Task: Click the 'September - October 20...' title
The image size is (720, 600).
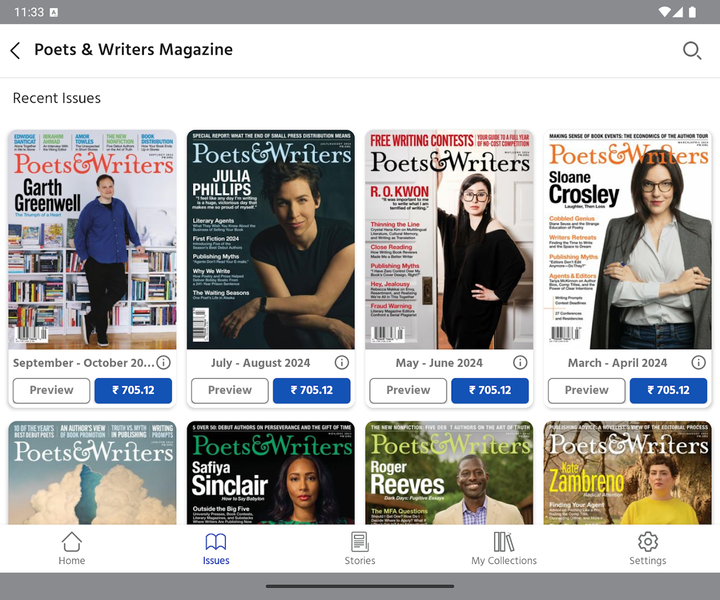Action: coord(84,363)
